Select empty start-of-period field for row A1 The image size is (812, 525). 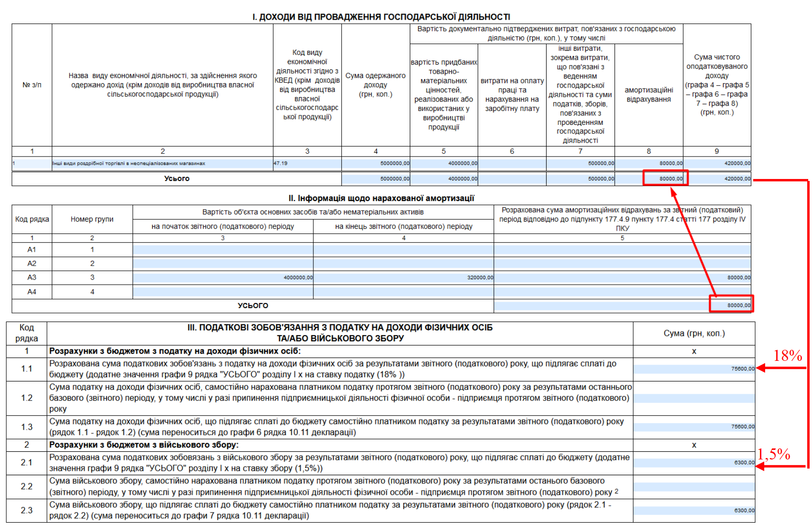click(223, 249)
